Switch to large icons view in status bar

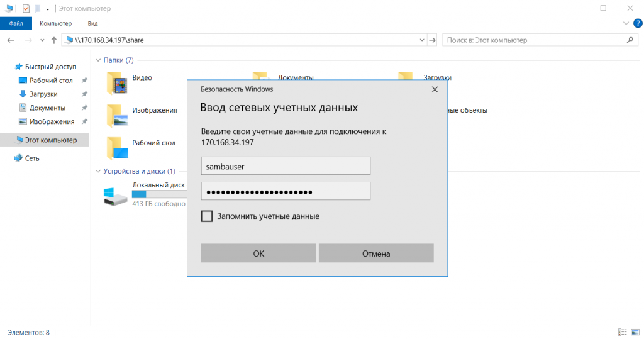point(635,332)
